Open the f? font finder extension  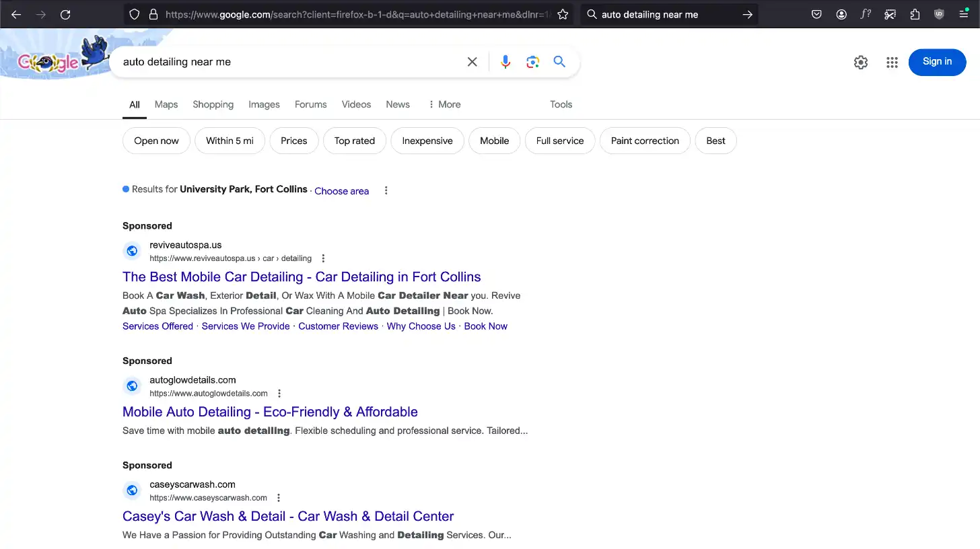(866, 14)
